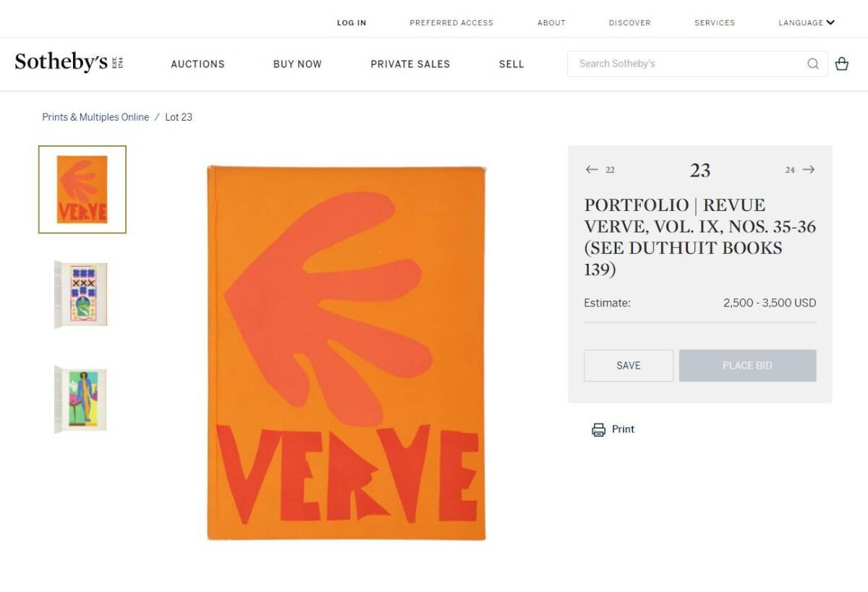This screenshot has width=868, height=592.
Task: Click the printer icon
Action: click(599, 429)
